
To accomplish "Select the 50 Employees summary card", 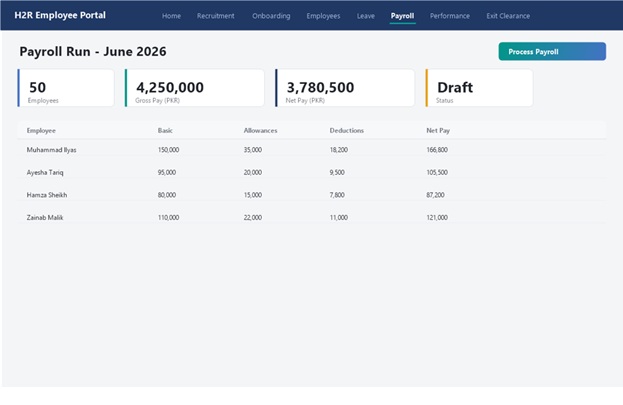I will click(66, 88).
